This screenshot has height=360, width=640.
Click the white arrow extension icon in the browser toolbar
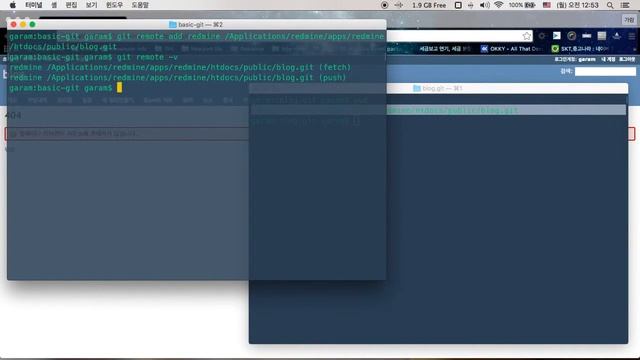click(557, 36)
